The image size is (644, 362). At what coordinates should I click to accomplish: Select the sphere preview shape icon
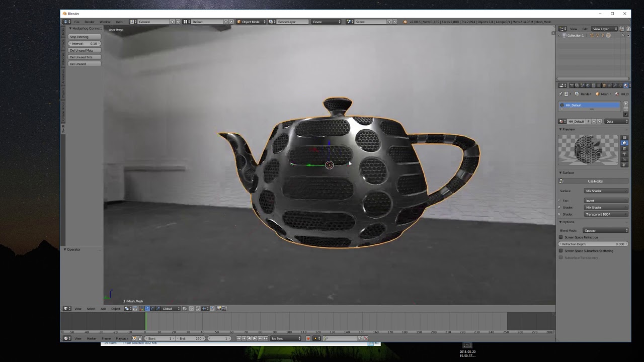coord(624,143)
